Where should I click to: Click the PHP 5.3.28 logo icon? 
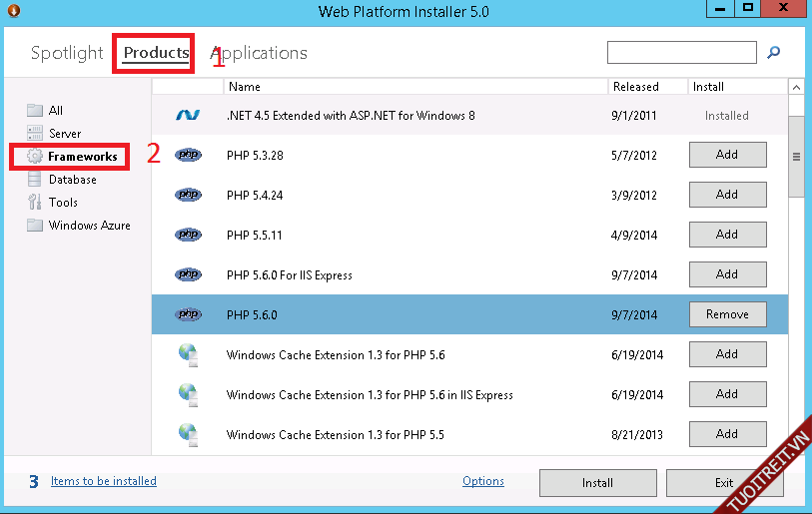click(187, 155)
